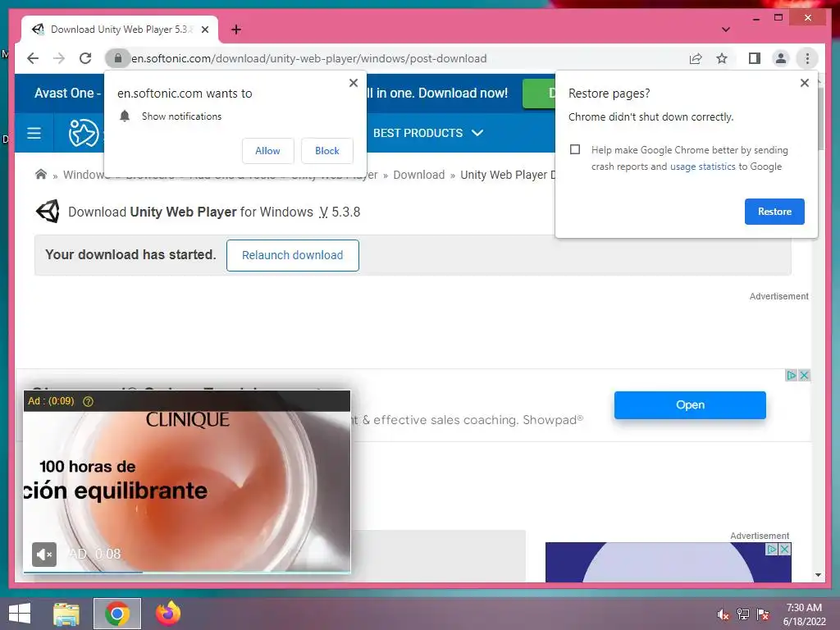This screenshot has height=630, width=840.
Task: Check the send crash reports checkbox
Action: 575,149
